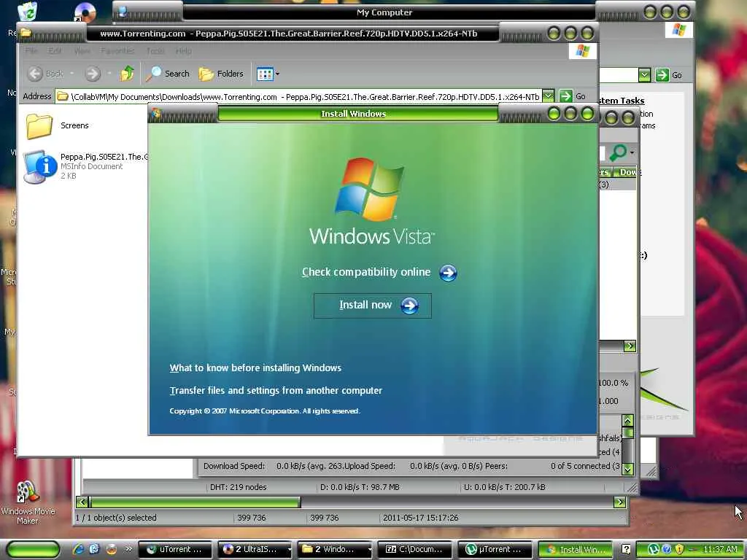
Task: Click 1 / 1 object(s) selected status text
Action: point(116,518)
